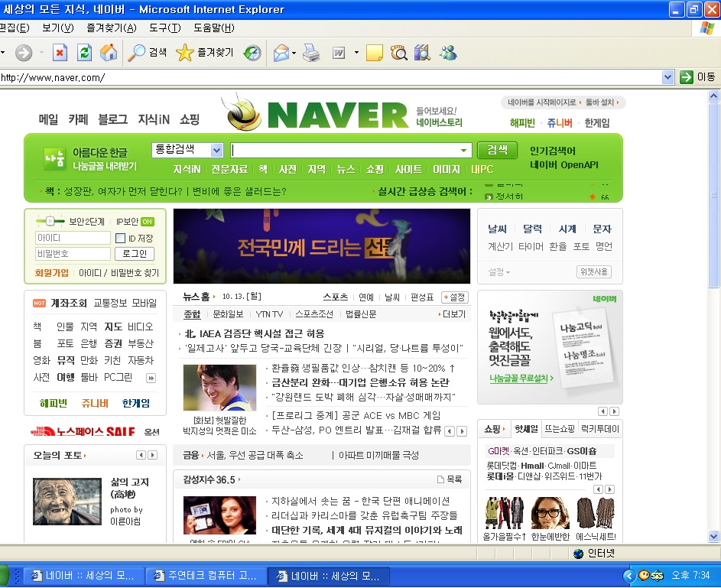Open Favorites (즐겨찾기) star button
Viewport: 721px width, 588px height.
(205, 53)
